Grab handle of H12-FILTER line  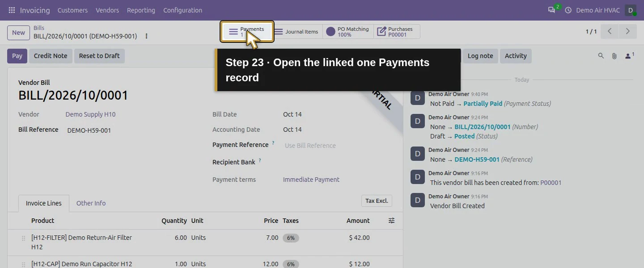coord(24,238)
